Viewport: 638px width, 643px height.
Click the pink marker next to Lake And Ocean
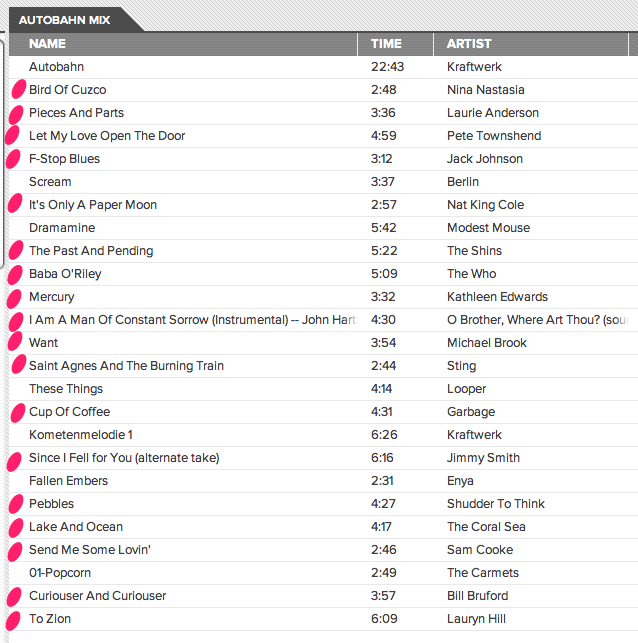[x=16, y=527]
